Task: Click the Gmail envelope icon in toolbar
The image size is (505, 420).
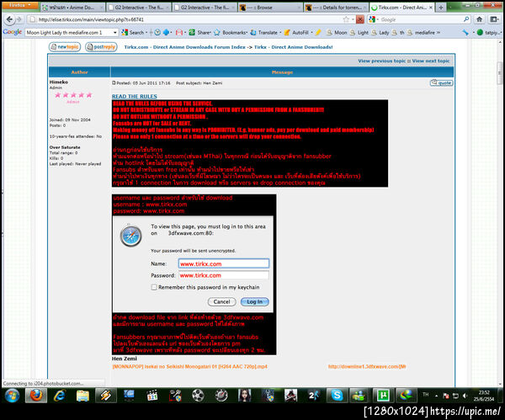Action: 179,33
